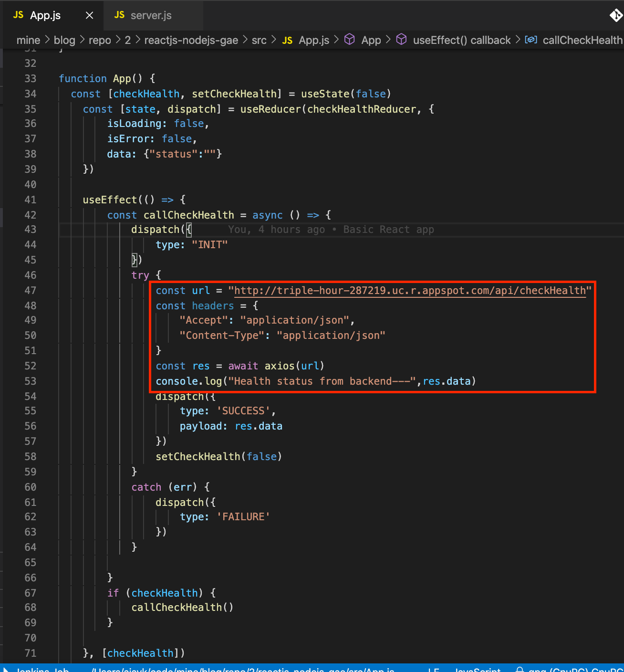Click the symbol icon beside useEffect() callback breadcrumb
The height and width of the screenshot is (672, 624).
pos(402,40)
